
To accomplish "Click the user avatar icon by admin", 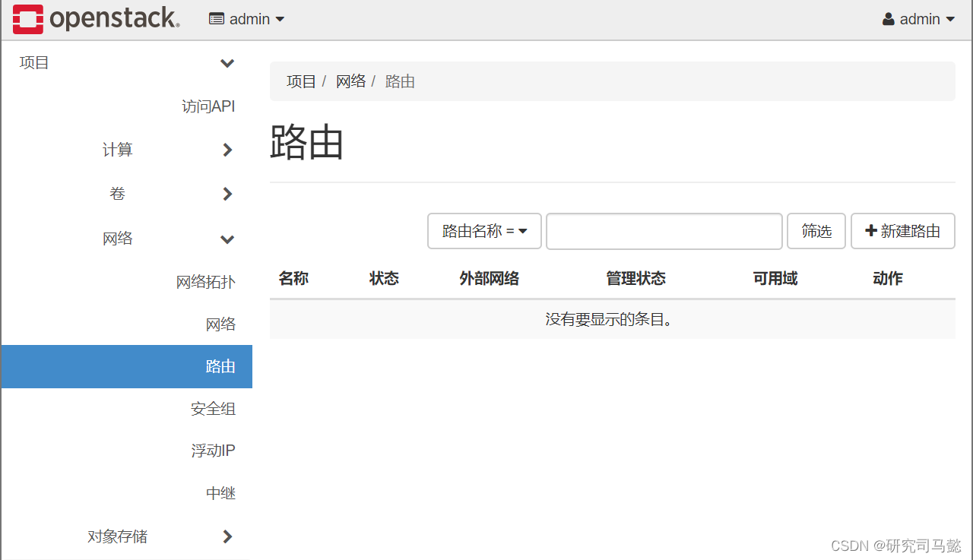I will (889, 19).
